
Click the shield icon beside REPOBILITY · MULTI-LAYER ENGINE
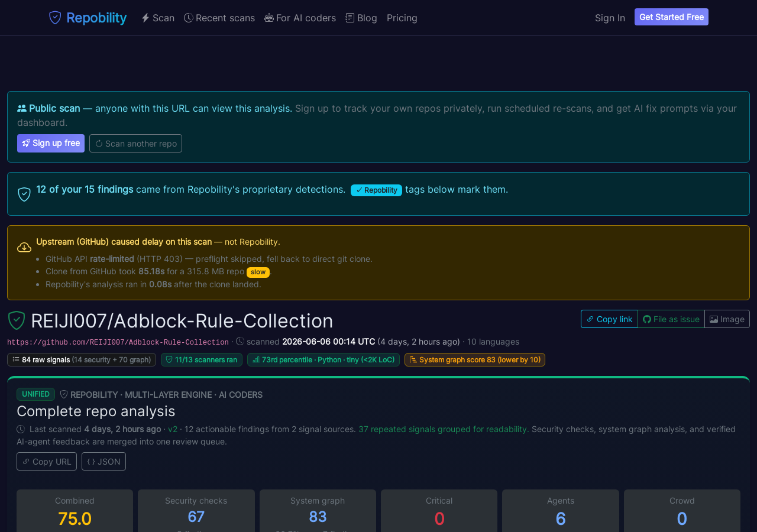64,394
